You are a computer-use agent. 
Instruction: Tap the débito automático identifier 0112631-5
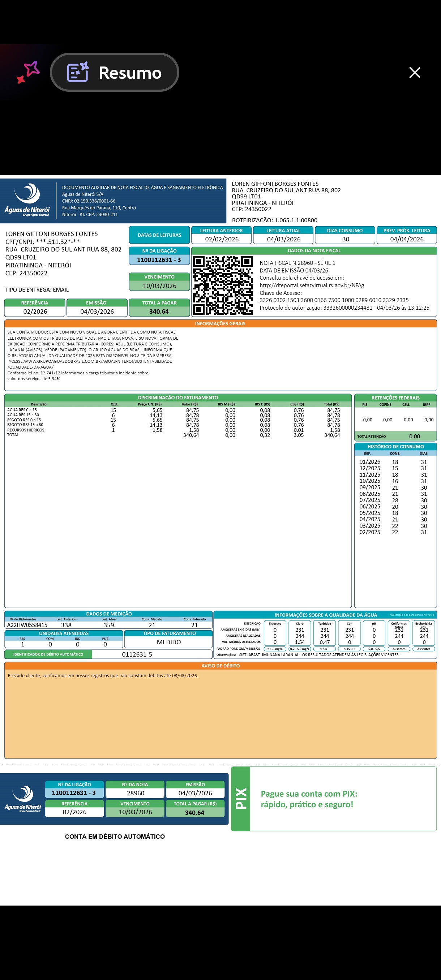137,654
